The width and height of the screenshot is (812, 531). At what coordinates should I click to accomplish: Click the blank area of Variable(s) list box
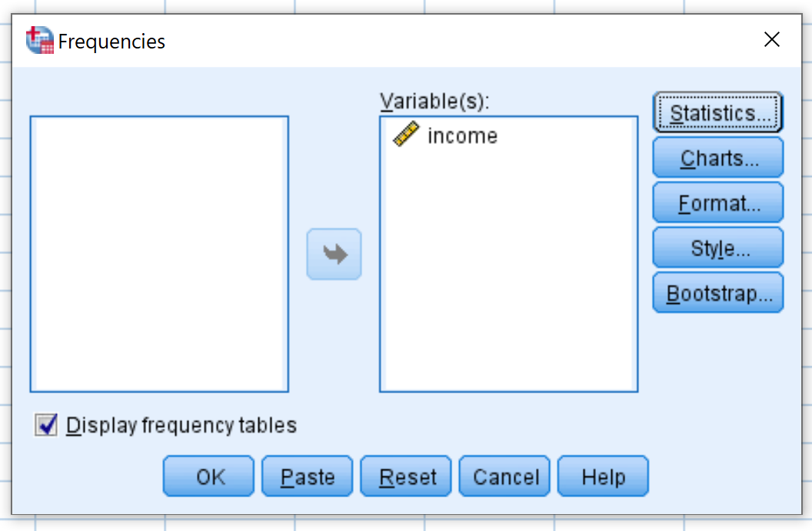coord(508,269)
